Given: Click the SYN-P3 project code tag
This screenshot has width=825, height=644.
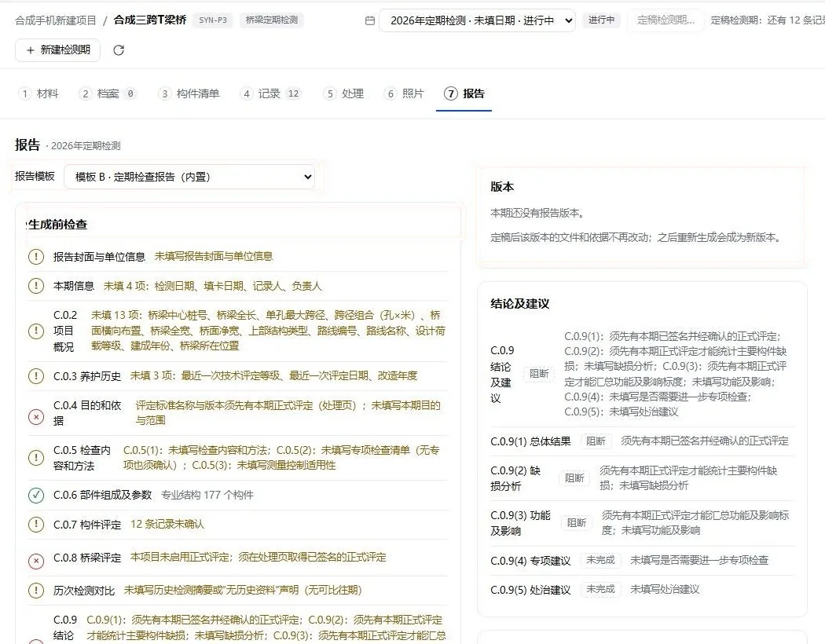Looking at the screenshot, I should pyautogui.click(x=213, y=20).
